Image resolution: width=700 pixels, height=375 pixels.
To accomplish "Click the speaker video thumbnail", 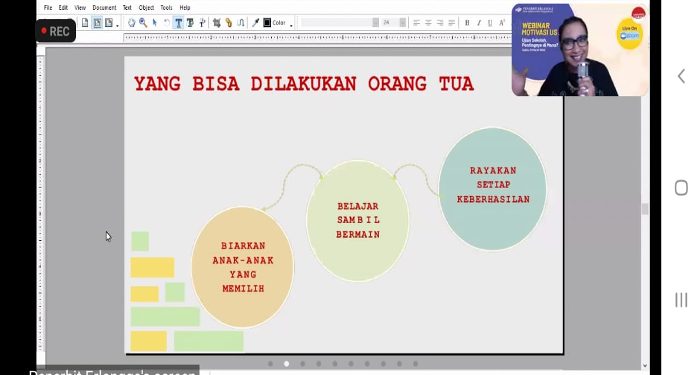I will (x=580, y=50).
